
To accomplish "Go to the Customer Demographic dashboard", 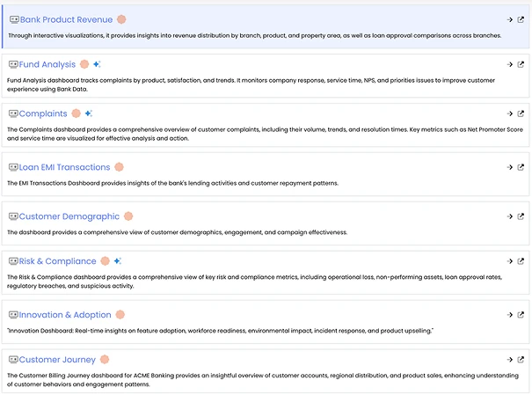I will click(x=69, y=216).
